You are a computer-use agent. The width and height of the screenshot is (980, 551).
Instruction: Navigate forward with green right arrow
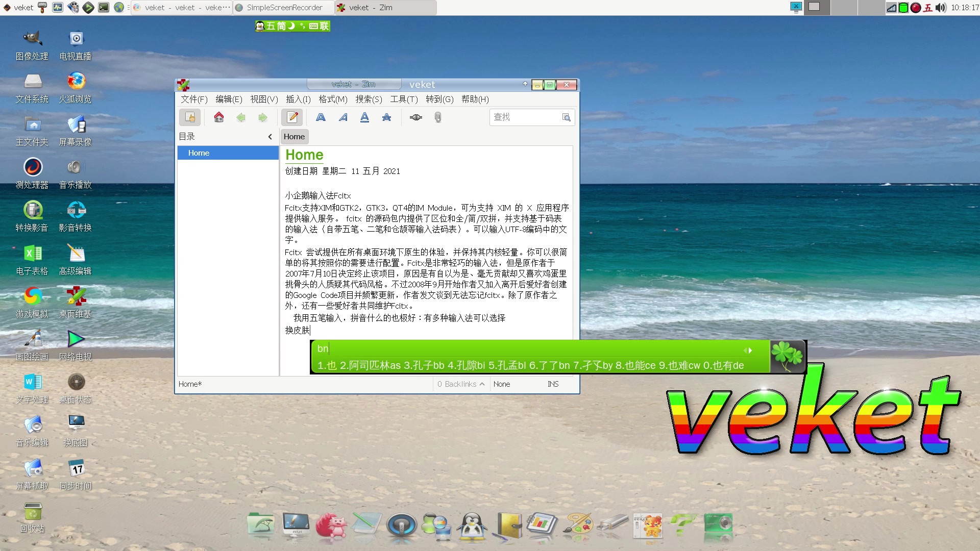pos(263,117)
